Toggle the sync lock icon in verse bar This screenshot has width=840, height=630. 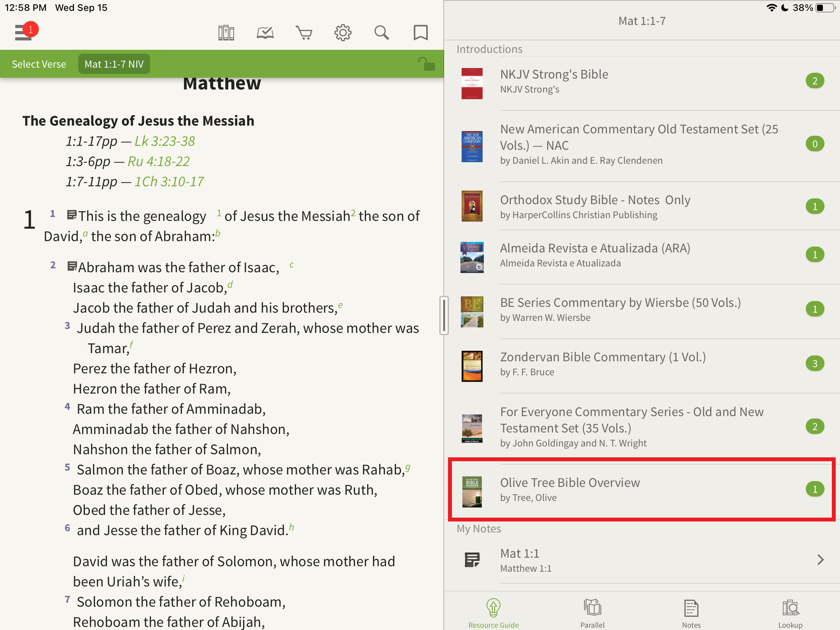click(426, 64)
